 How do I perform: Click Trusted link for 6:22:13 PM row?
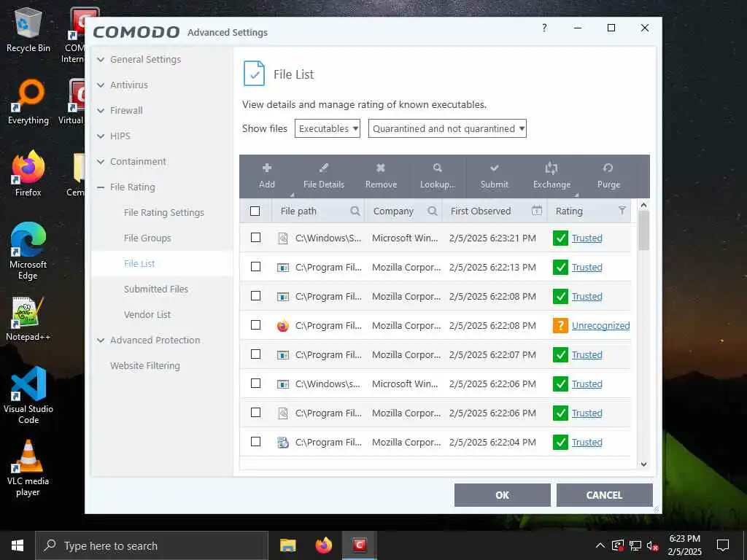coord(587,268)
